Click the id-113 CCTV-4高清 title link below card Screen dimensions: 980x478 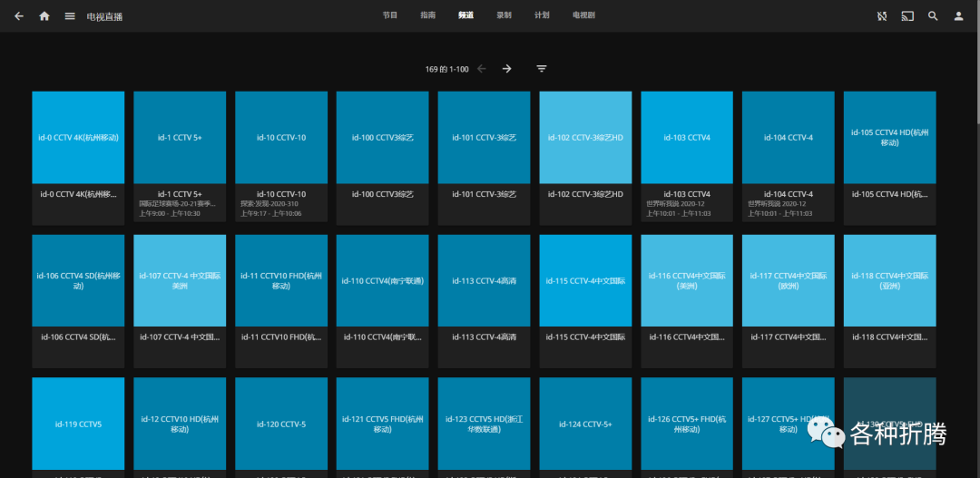485,337
